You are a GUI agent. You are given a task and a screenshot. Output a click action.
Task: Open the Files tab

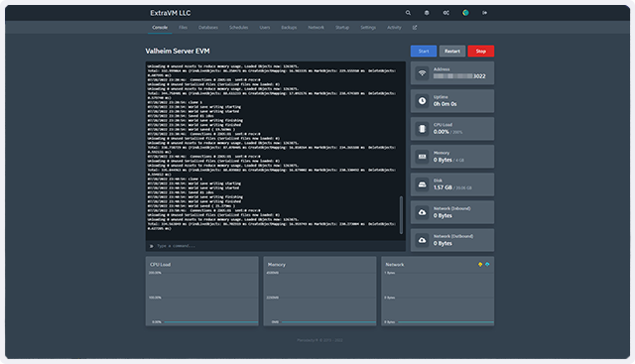pos(183,28)
